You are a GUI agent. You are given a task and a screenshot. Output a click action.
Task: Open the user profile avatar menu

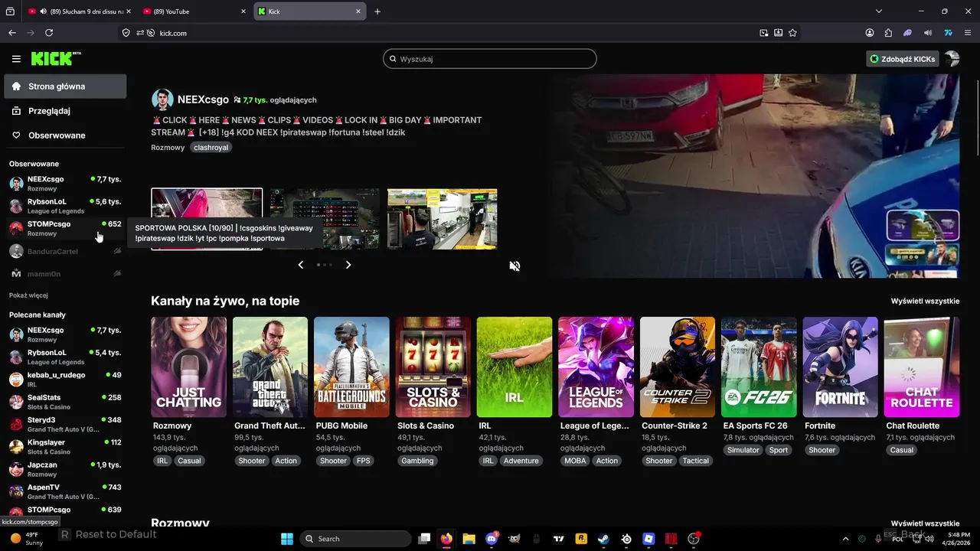click(952, 59)
